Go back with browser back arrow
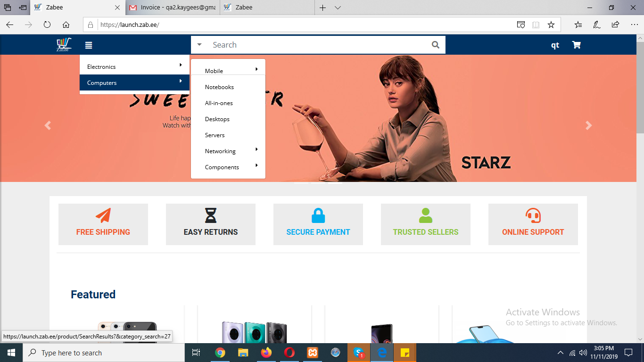 [x=10, y=25]
